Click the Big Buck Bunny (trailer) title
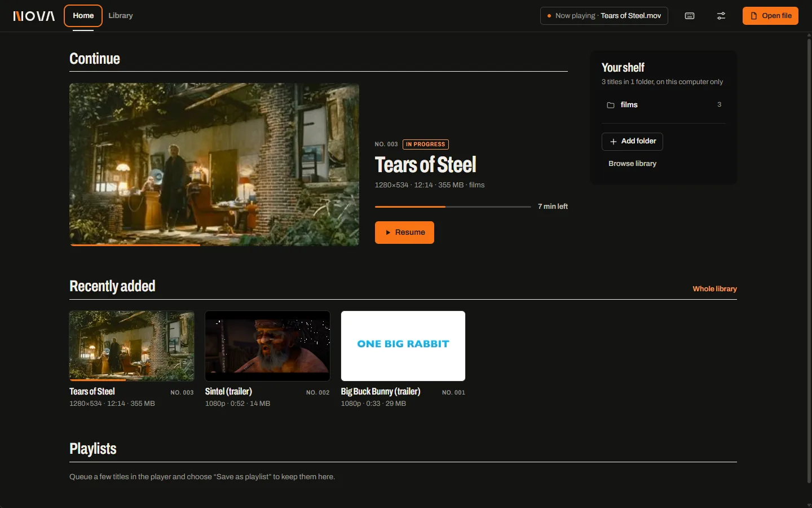Image resolution: width=812 pixels, height=508 pixels. [x=381, y=392]
